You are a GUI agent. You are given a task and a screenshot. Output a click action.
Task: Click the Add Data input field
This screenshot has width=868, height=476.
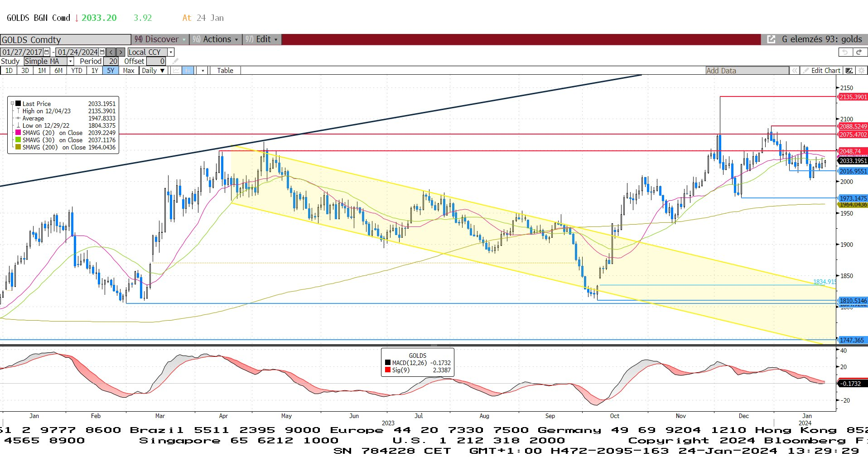747,71
